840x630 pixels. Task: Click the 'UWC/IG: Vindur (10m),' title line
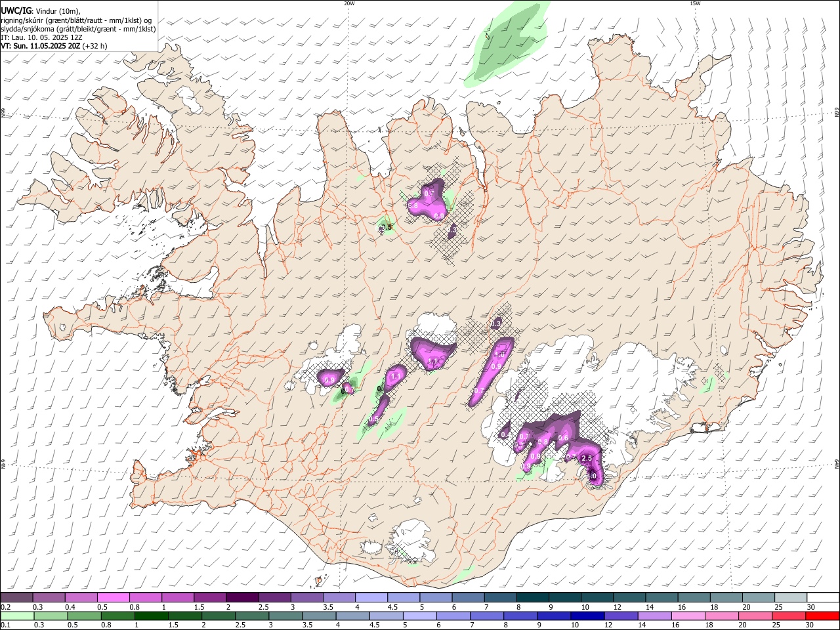(41, 11)
